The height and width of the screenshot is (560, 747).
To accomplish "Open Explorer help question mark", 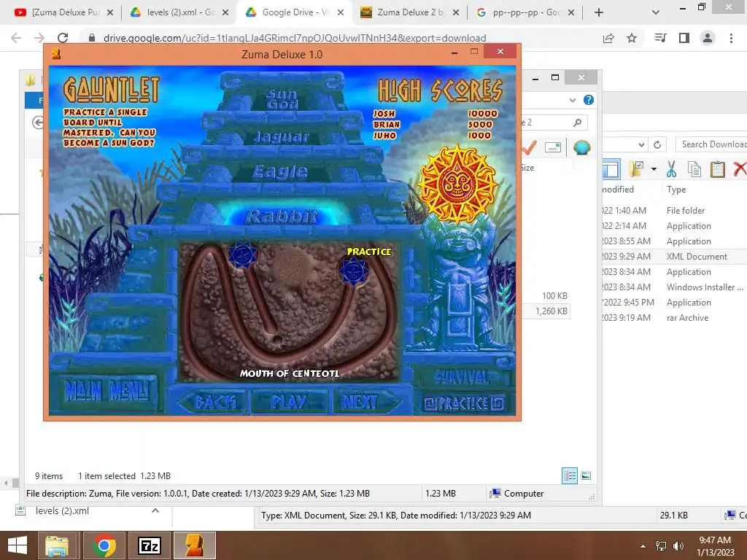I will pyautogui.click(x=589, y=100).
